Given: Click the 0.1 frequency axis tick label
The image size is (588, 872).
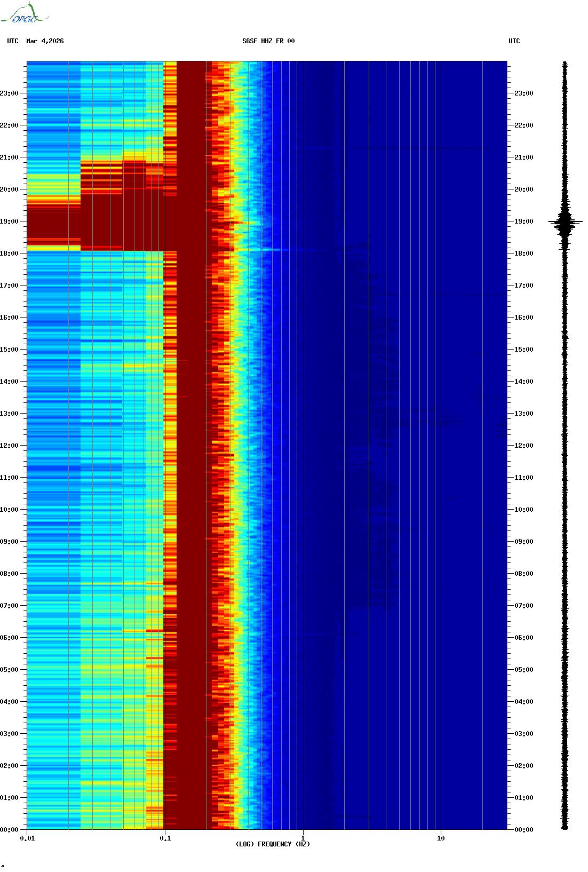Looking at the screenshot, I should click(x=165, y=838).
